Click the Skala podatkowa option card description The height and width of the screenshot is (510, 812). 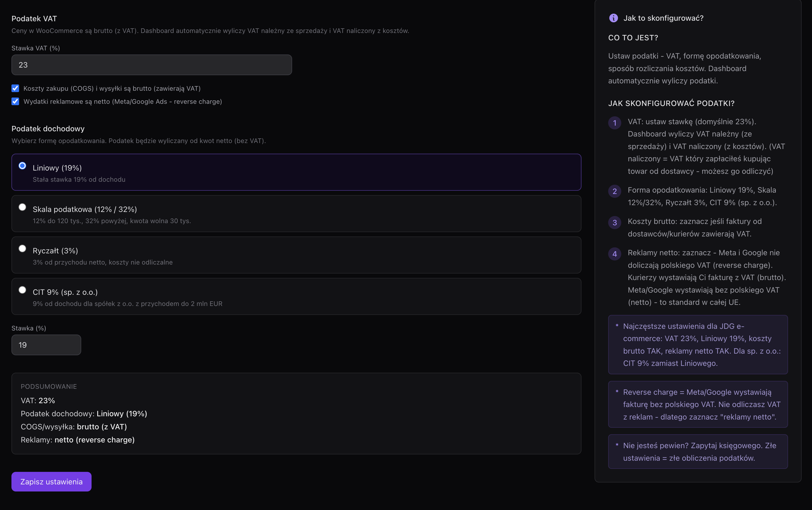pos(112,221)
